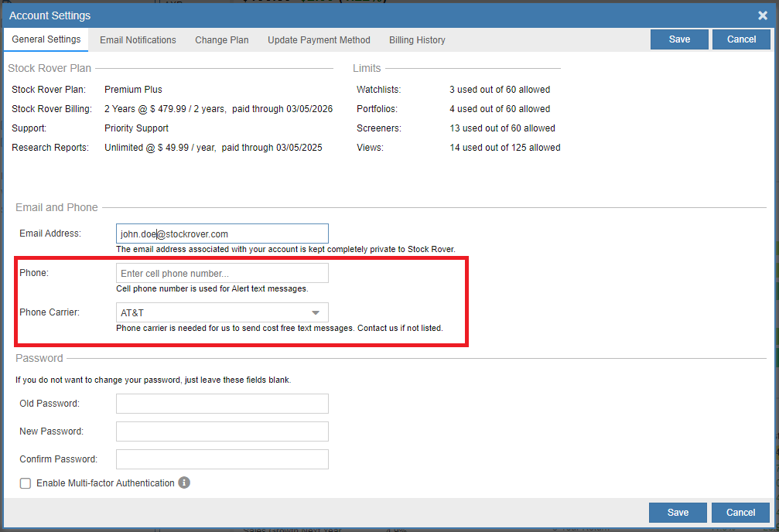Click the dropdown arrow on Phone Carrier
The height and width of the screenshot is (532, 779).
[317, 312]
